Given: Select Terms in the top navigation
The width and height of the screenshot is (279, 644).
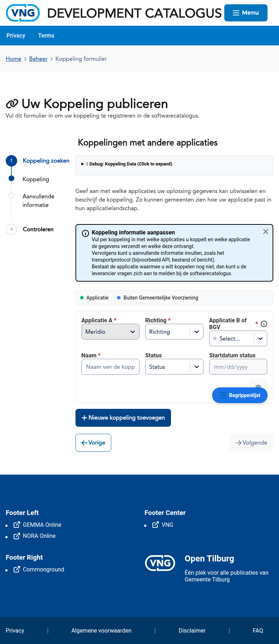Looking at the screenshot, I should coord(46,35).
